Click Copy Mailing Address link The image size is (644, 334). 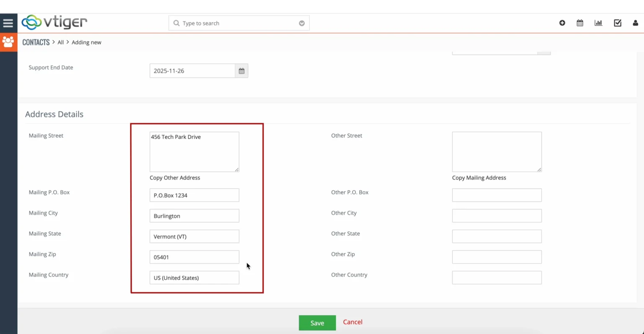pyautogui.click(x=479, y=178)
